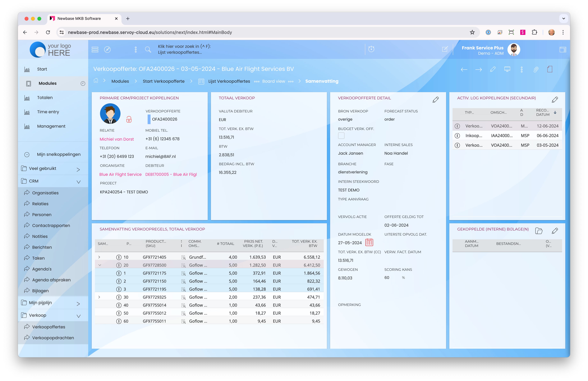This screenshot has width=588, height=381.
Task: Click the paperclip attachments icon in header
Action: (x=536, y=69)
